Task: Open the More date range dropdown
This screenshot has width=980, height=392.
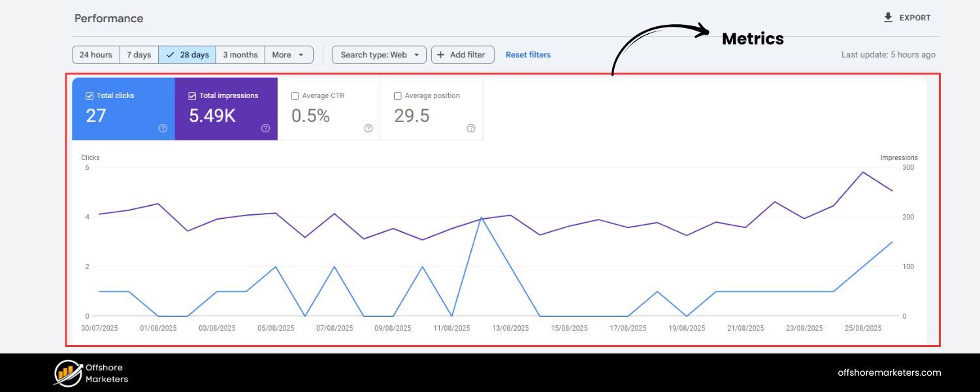Action: coord(289,54)
